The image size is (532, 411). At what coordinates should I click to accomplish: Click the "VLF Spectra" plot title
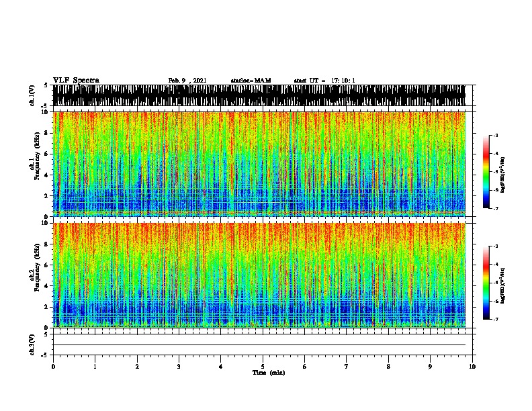pyautogui.click(x=76, y=81)
